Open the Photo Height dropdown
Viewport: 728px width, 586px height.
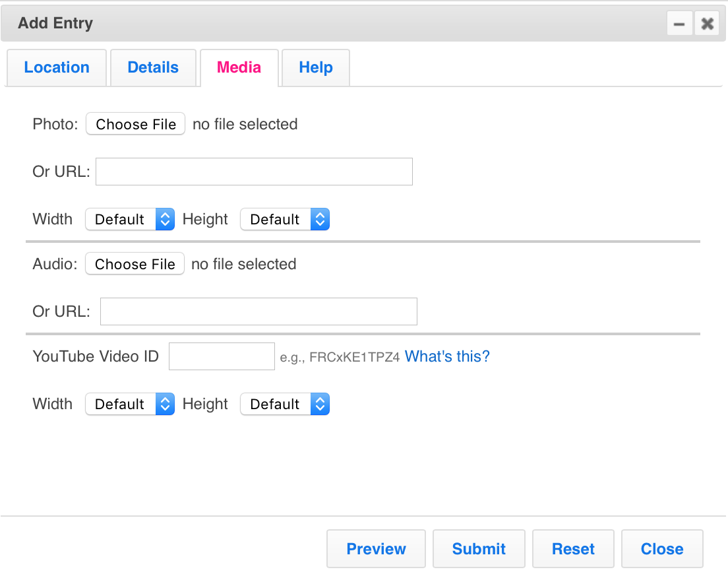point(285,219)
